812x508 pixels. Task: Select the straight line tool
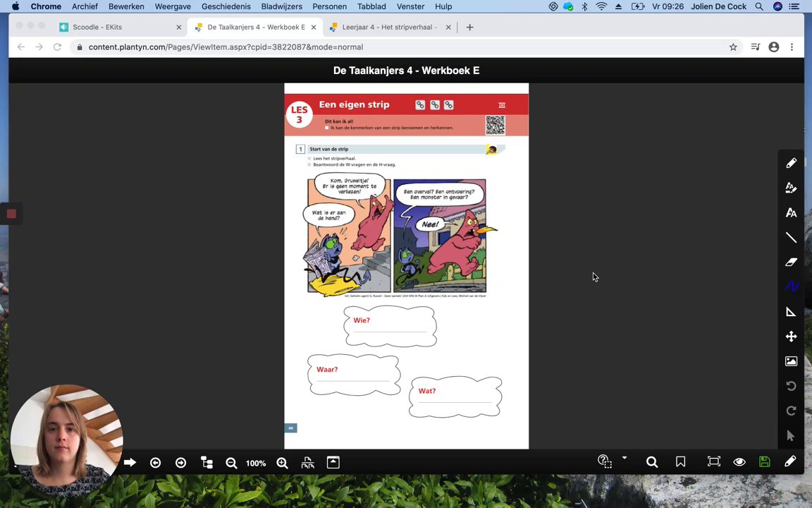point(791,237)
